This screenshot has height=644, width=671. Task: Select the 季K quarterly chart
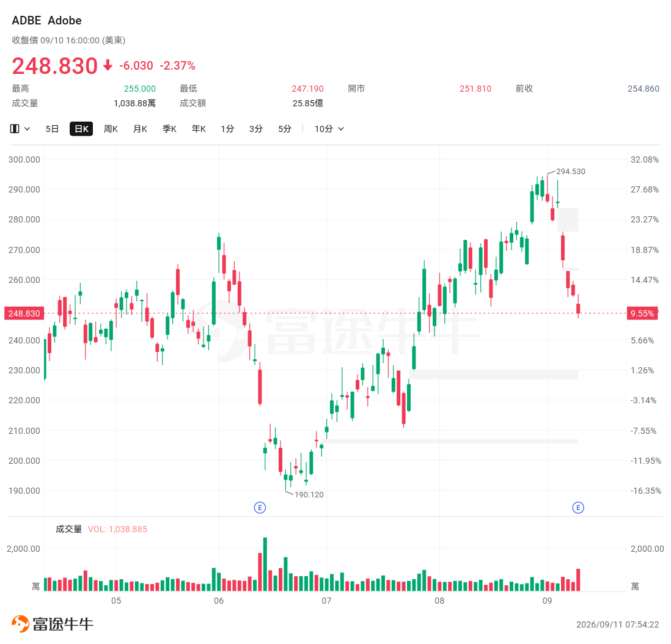click(169, 129)
